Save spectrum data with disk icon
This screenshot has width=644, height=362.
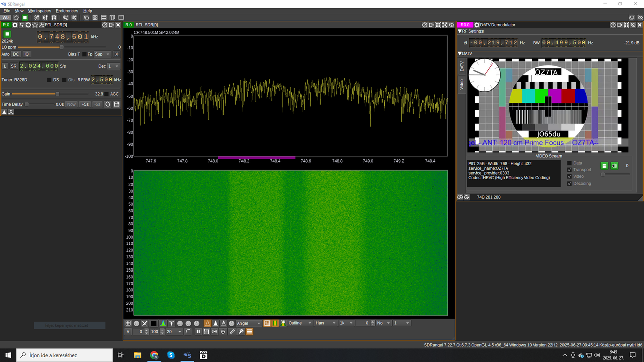click(206, 332)
